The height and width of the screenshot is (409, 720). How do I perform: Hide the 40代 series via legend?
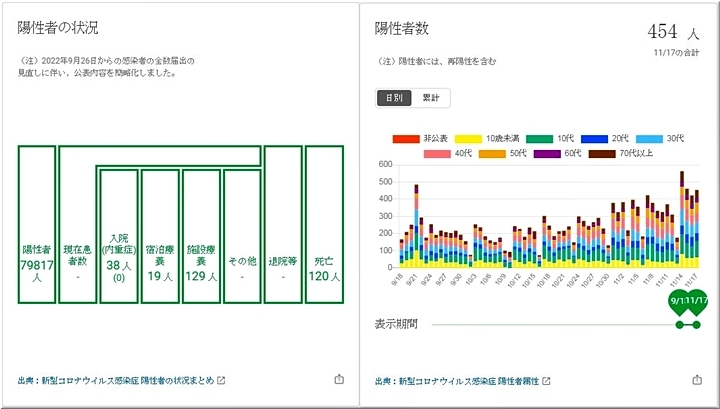point(452,154)
